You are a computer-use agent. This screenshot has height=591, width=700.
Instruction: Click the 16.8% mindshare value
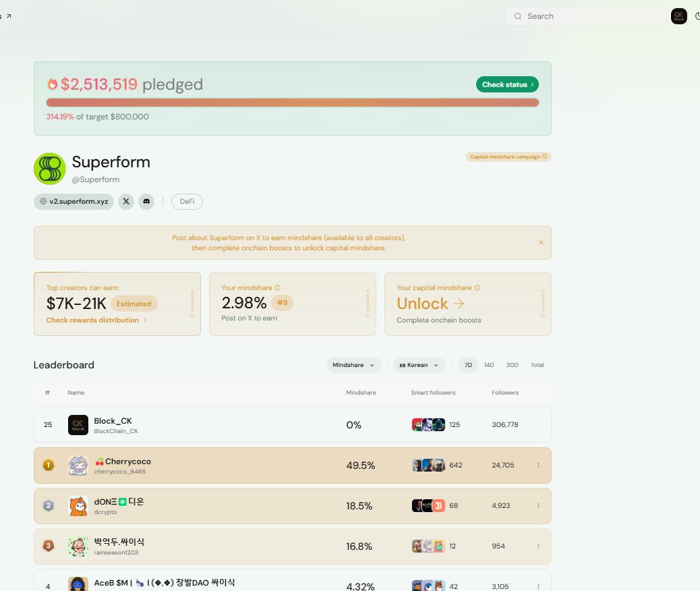click(359, 546)
